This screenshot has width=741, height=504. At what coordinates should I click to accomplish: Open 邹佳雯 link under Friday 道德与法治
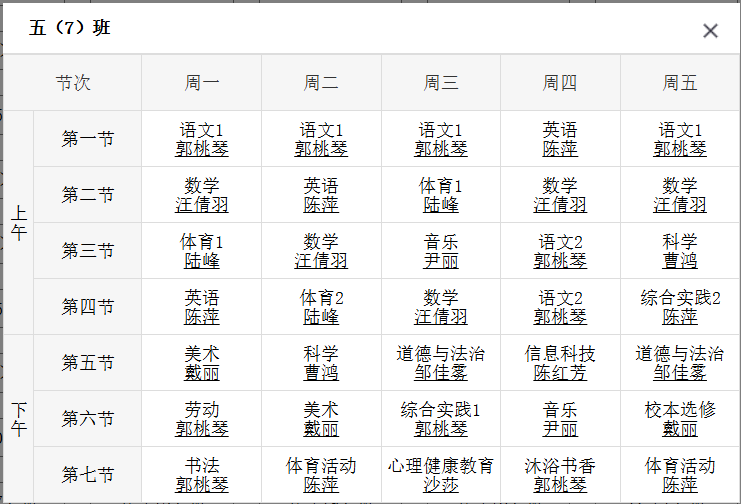point(680,373)
